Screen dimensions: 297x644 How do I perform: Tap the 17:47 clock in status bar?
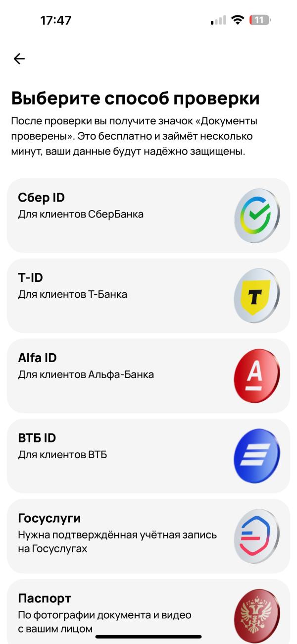56,21
